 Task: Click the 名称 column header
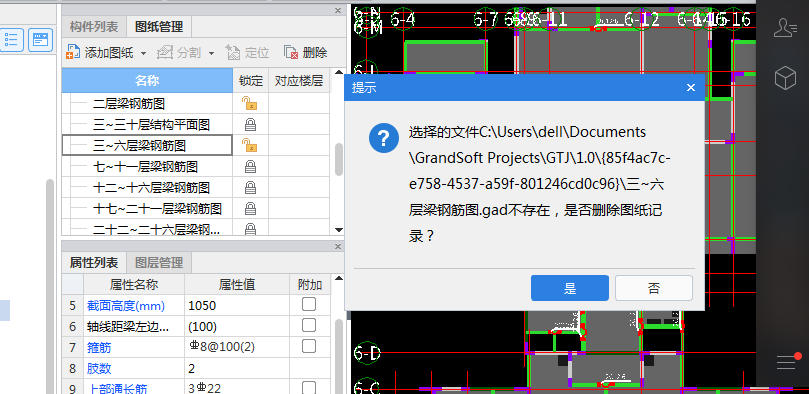pyautogui.click(x=148, y=81)
